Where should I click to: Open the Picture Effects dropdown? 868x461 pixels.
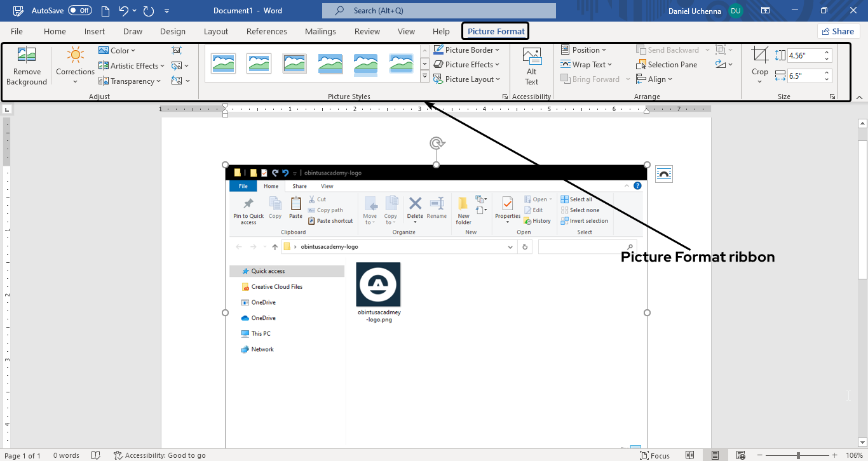click(468, 64)
